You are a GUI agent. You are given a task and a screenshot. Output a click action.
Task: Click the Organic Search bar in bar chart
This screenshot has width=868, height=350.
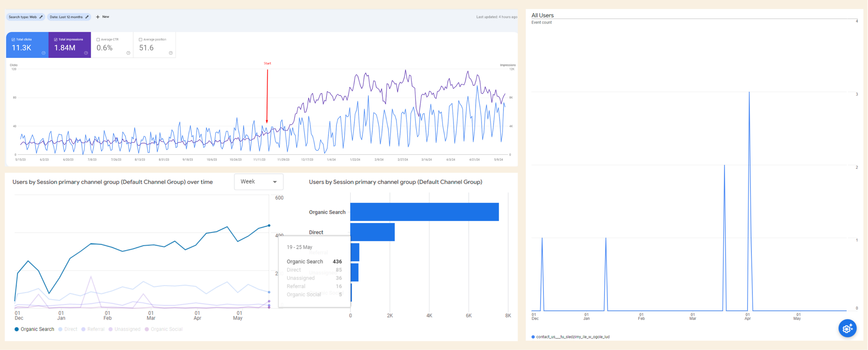click(424, 212)
